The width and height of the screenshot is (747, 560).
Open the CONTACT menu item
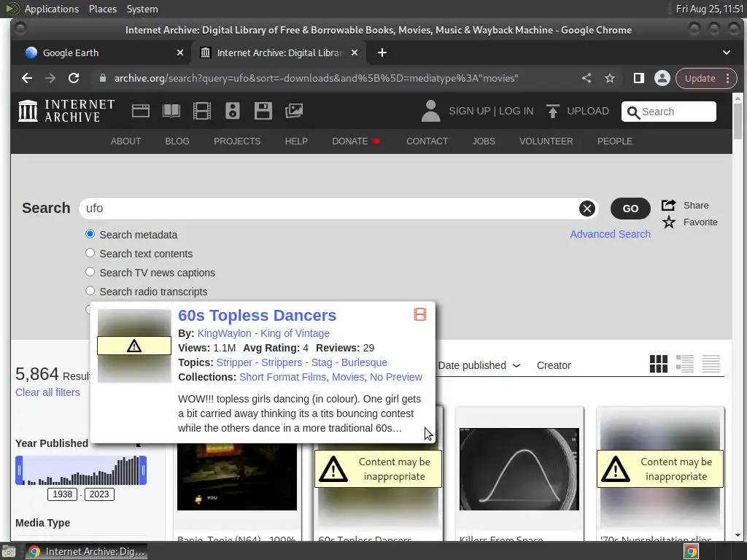click(427, 141)
